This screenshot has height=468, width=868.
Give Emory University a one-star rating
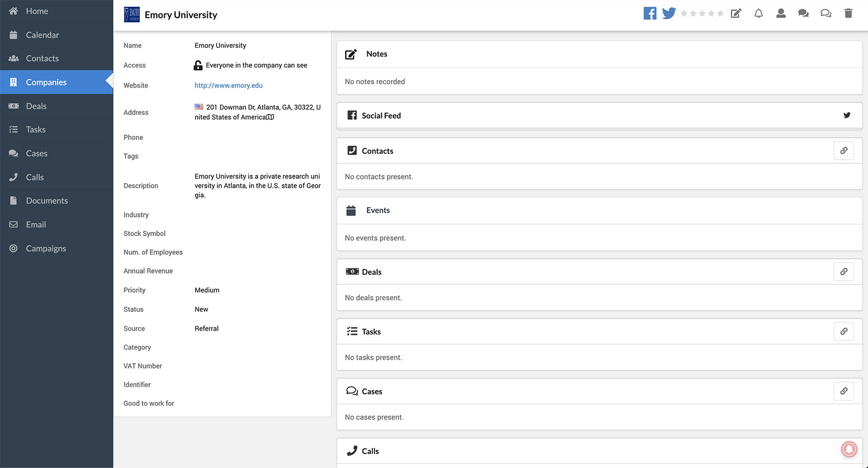[684, 14]
